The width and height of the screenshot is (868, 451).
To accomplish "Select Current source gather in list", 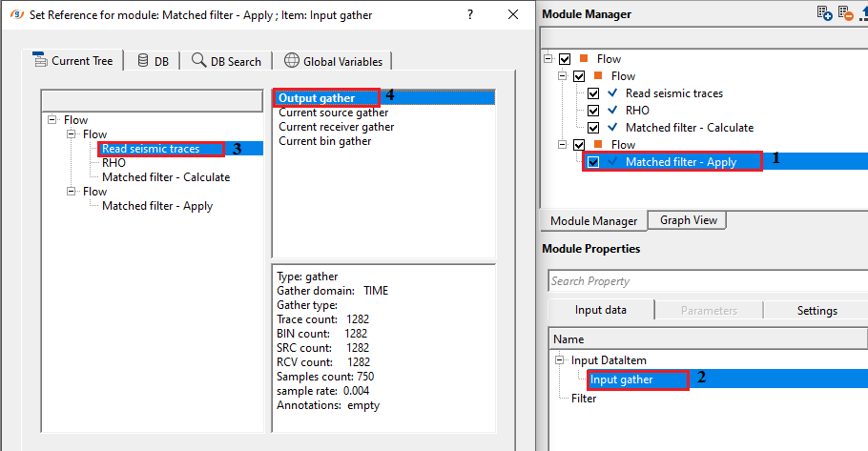I will click(333, 113).
